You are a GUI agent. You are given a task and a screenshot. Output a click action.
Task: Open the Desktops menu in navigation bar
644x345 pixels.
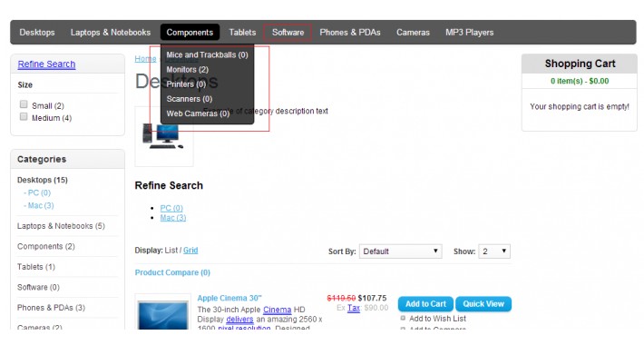pos(37,32)
